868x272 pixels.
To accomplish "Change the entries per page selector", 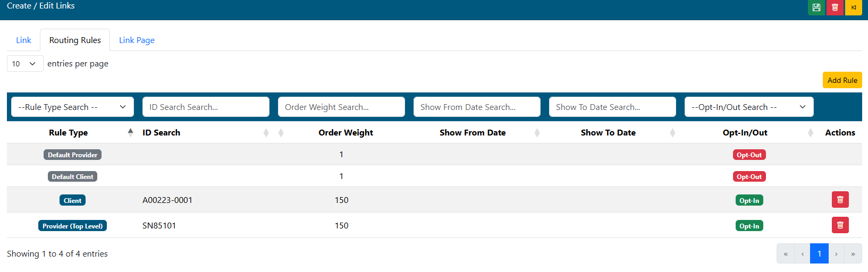I will click(24, 64).
